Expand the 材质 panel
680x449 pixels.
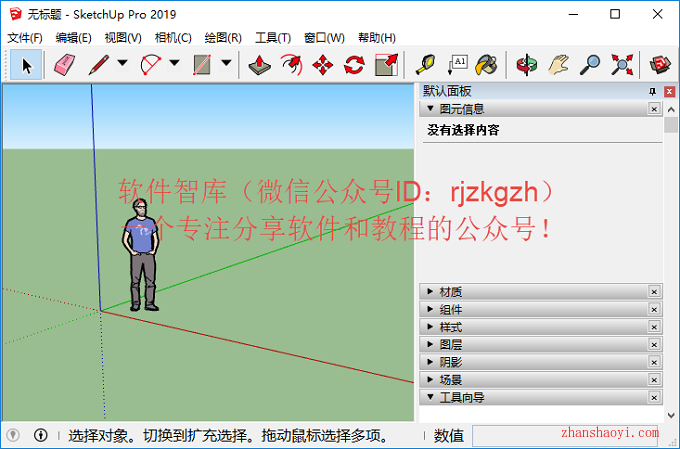click(x=430, y=292)
